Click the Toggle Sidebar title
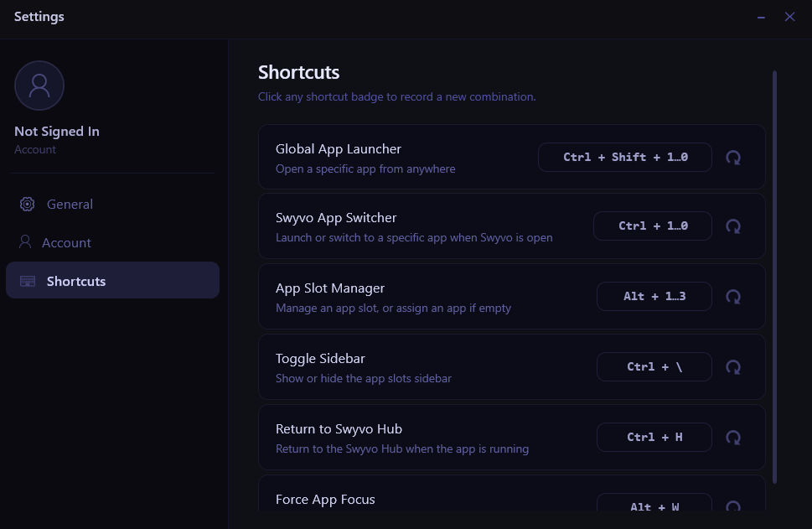Screen dimensions: 812x529 click(320, 359)
